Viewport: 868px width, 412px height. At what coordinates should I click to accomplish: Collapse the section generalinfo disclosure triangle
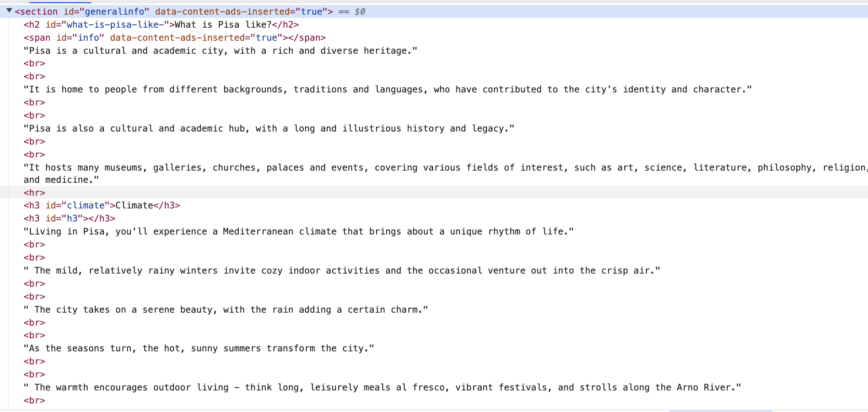[x=9, y=11]
